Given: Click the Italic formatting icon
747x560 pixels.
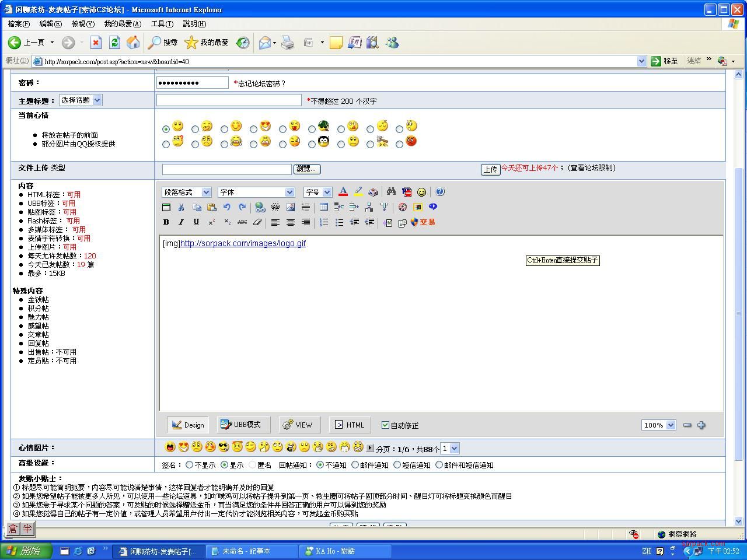Looking at the screenshot, I should [181, 222].
